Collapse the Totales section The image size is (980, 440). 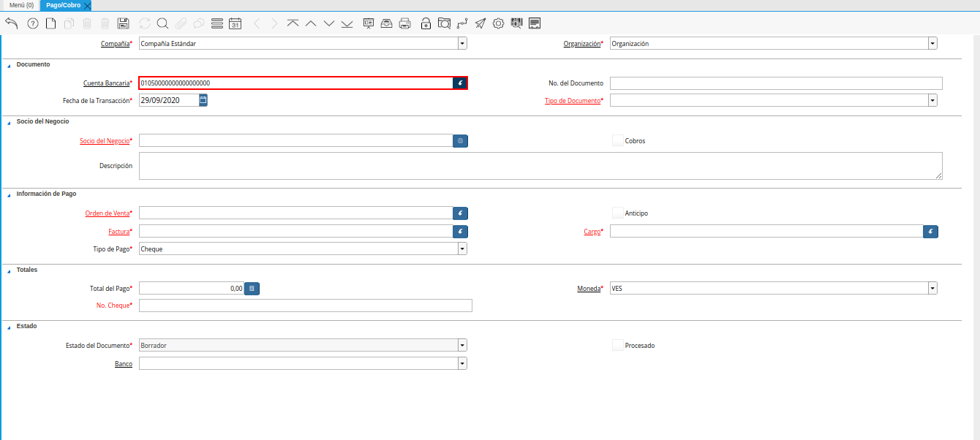[9, 270]
